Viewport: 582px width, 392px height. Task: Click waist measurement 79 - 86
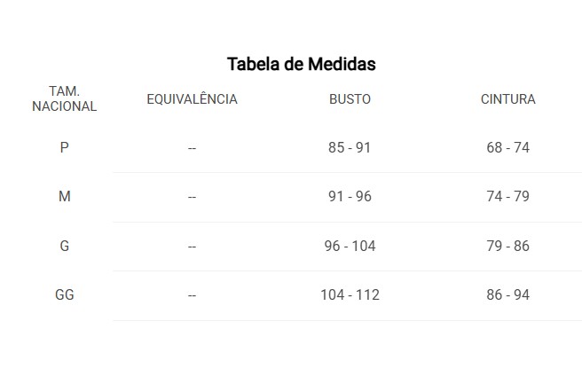tap(507, 246)
